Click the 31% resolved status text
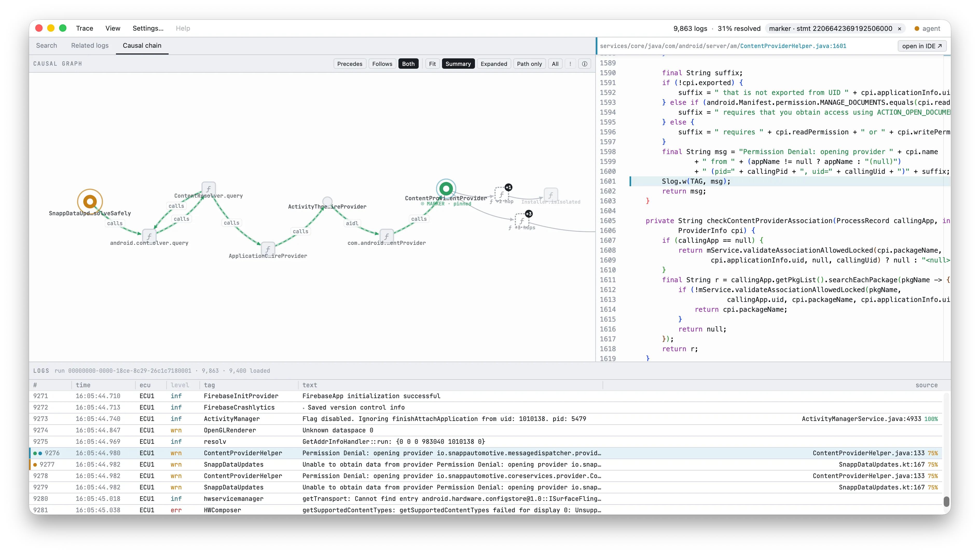Image resolution: width=980 pixels, height=553 pixels. tap(739, 29)
